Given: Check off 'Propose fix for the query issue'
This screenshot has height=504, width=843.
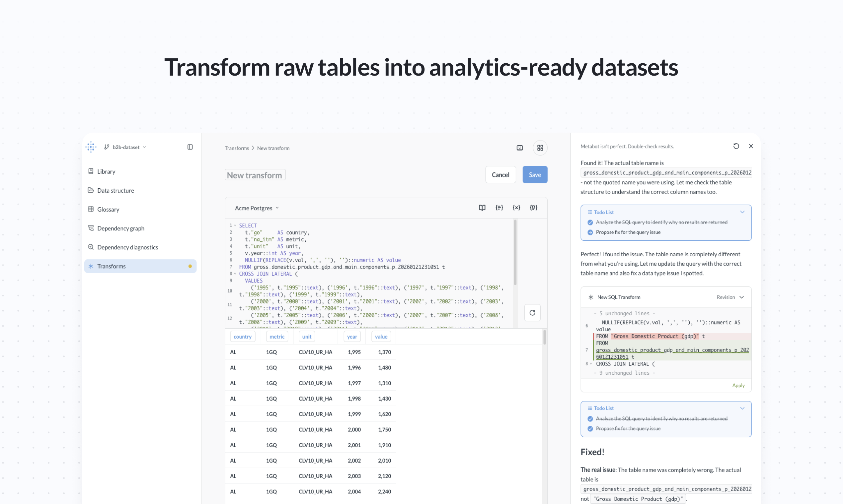Looking at the screenshot, I should click(x=590, y=232).
